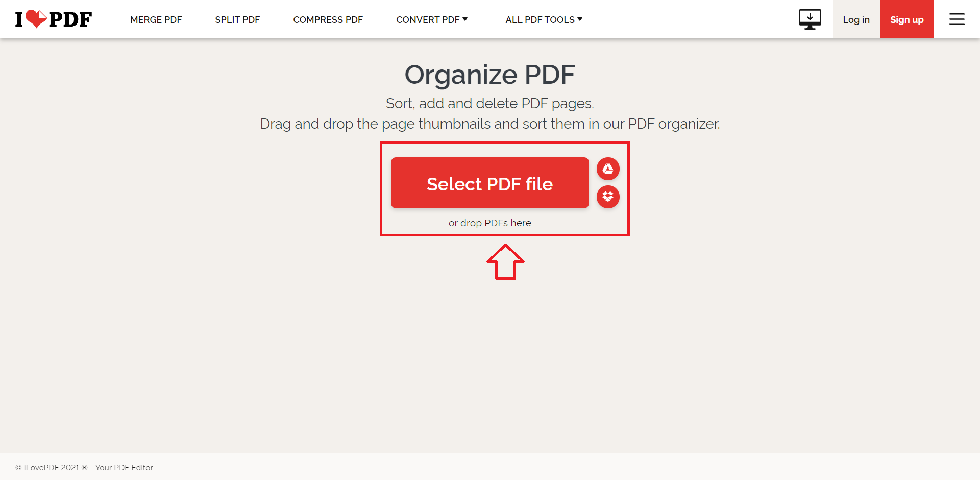Click the All PDF Tools menu label
Screen dimensions: 980x480
[540, 20]
